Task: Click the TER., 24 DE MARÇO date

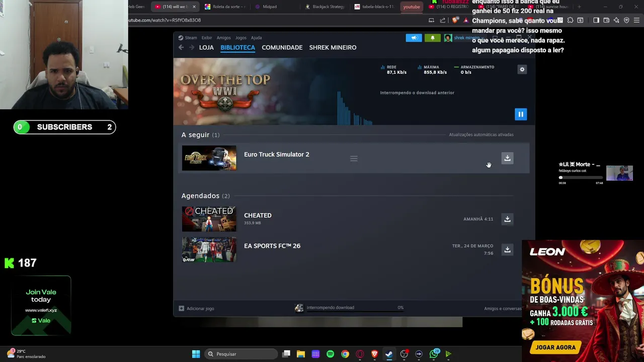Action: click(472, 246)
